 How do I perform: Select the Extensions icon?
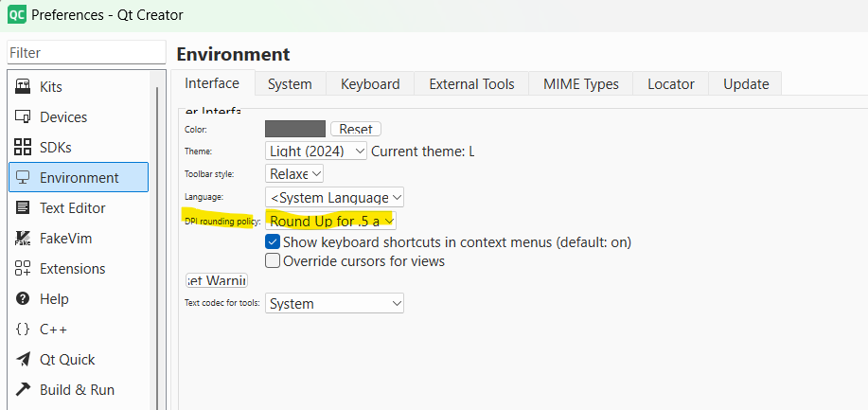click(x=23, y=268)
